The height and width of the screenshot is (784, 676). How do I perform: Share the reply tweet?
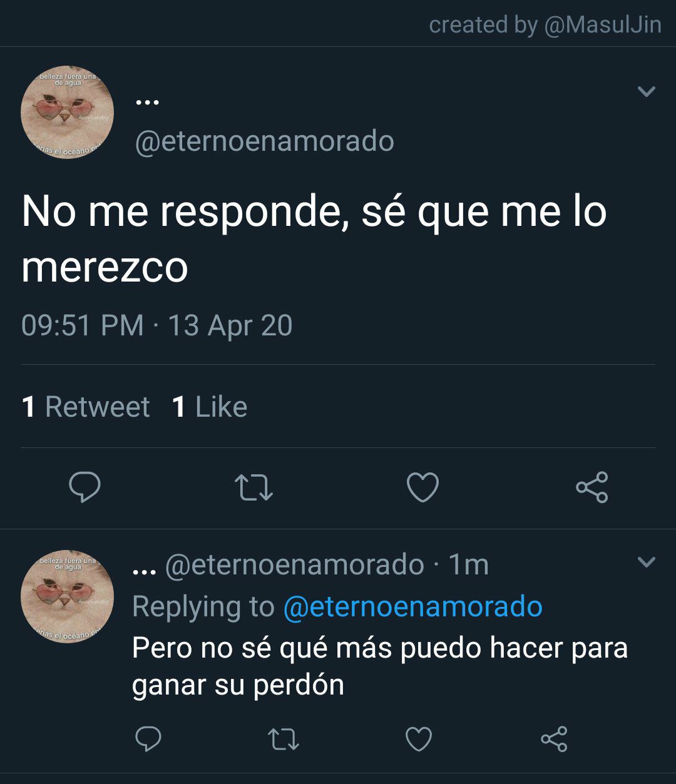coord(554,739)
